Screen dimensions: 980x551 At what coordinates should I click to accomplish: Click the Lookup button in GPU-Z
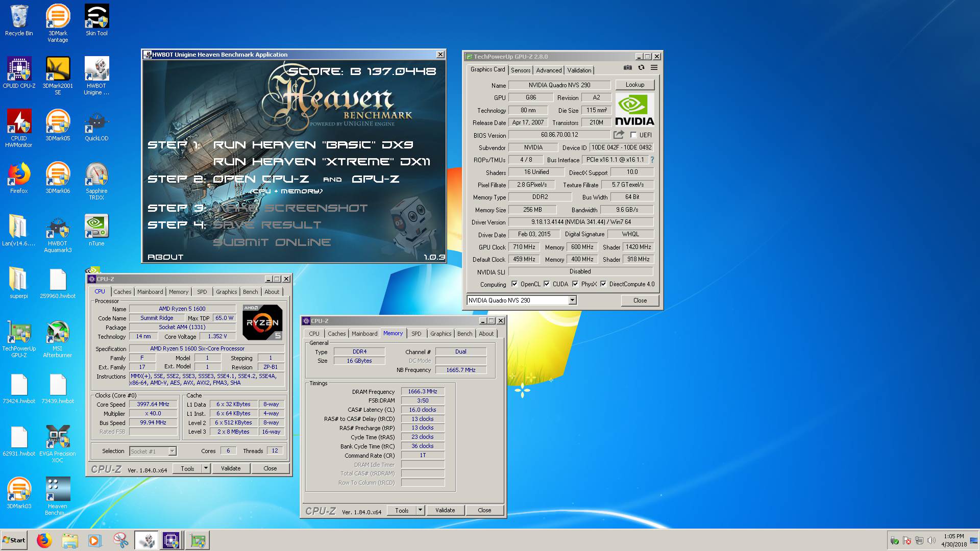634,85
